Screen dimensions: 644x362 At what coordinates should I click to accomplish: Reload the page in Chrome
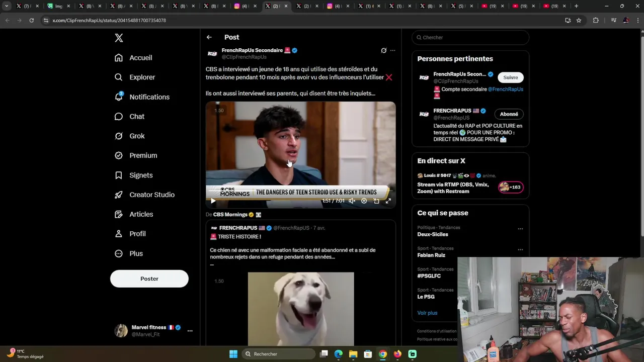coord(31,20)
